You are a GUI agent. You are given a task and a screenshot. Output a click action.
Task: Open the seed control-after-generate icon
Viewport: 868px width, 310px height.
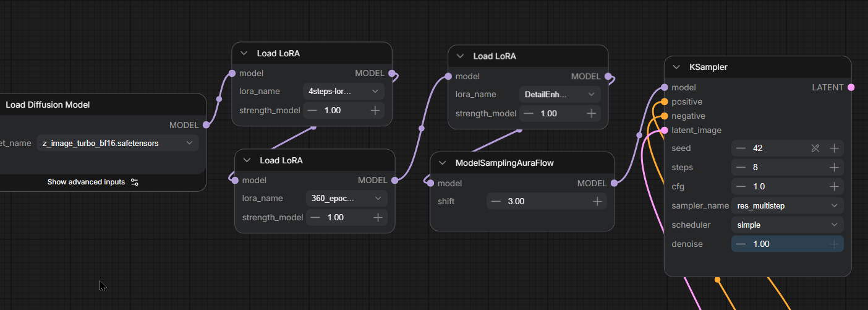click(815, 148)
